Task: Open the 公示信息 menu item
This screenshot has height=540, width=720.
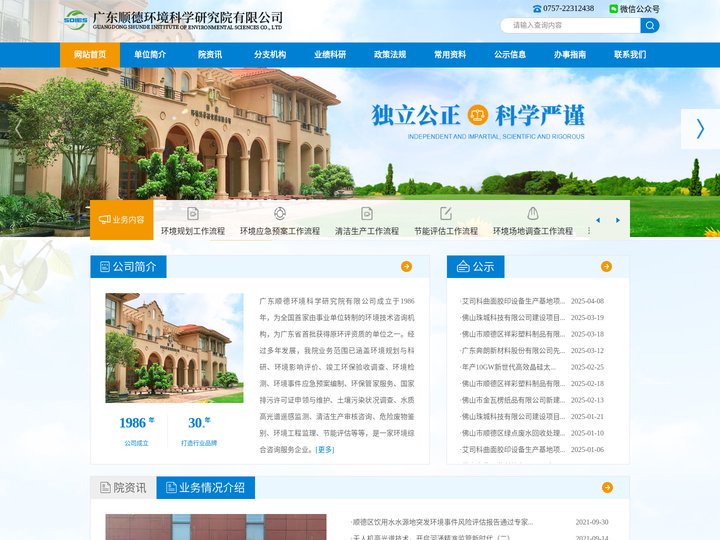Action: tap(510, 55)
